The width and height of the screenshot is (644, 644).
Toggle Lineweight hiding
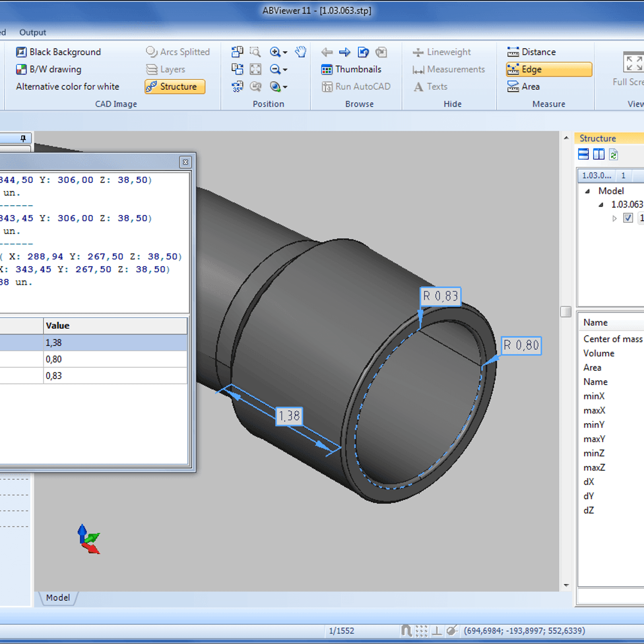click(x=442, y=52)
